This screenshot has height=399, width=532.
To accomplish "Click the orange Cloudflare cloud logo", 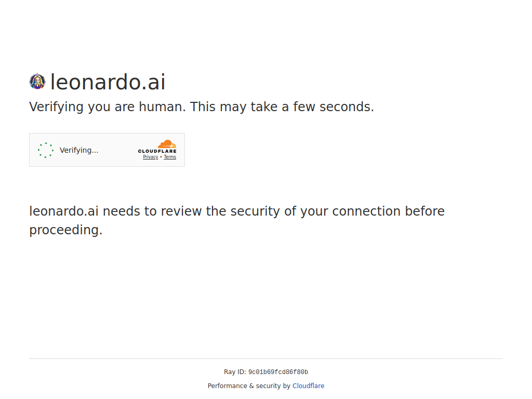I will coord(167,144).
